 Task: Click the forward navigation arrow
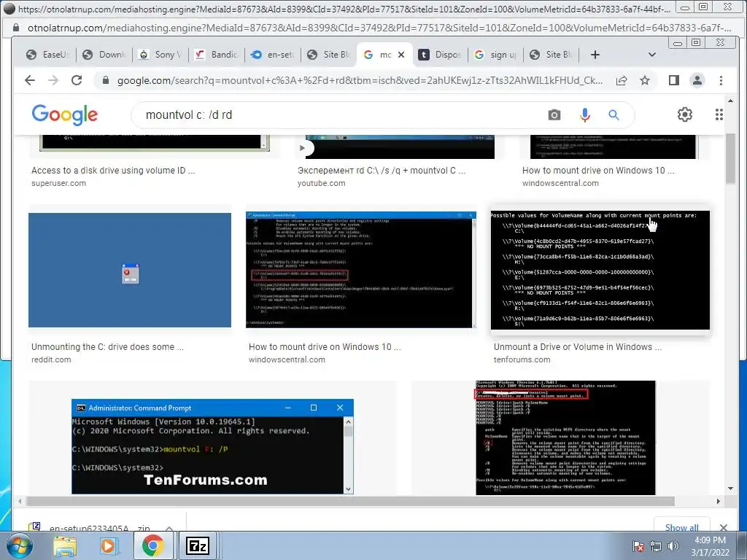point(53,80)
